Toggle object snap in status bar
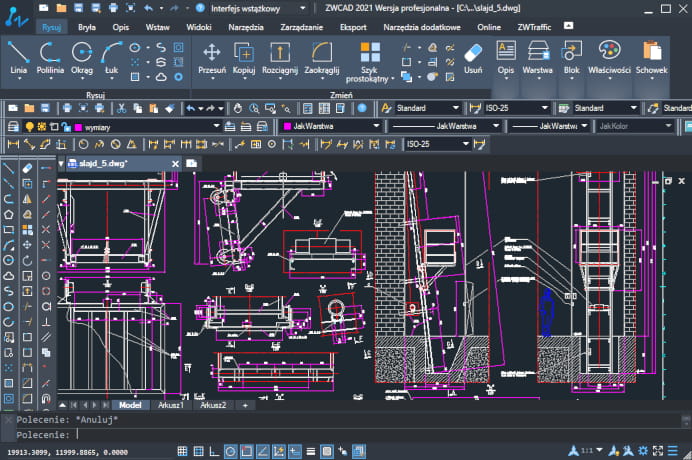The height and width of the screenshot is (460, 692). click(246, 451)
